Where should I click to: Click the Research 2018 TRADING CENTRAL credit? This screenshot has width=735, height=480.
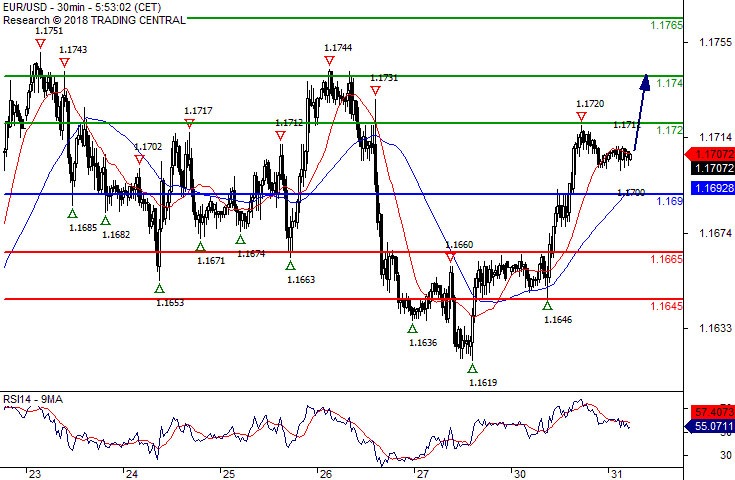[x=94, y=20]
